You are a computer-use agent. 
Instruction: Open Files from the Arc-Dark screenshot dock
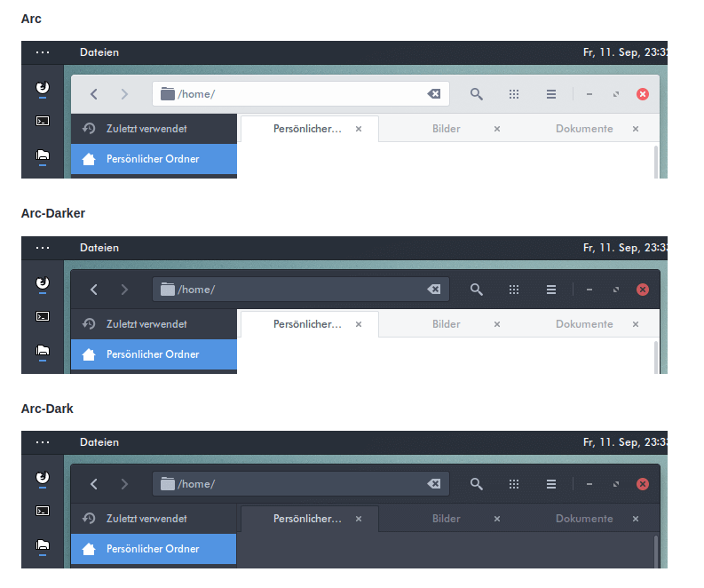(43, 544)
